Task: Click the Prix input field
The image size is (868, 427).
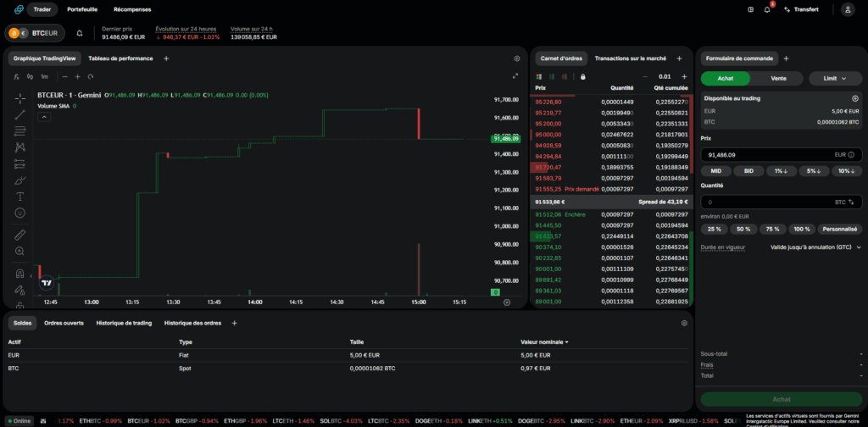Action: tap(782, 155)
